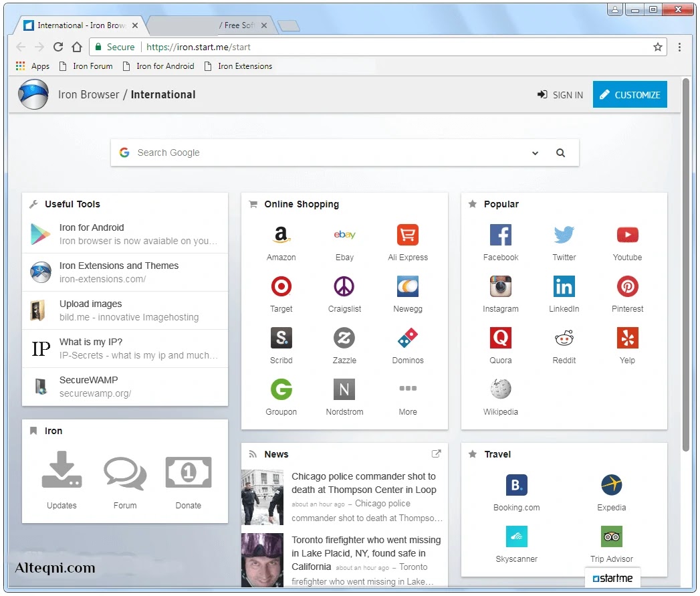This screenshot has height=596, width=700.
Task: Click the Toronto firefighter news thumbnail
Action: pyautogui.click(x=262, y=560)
